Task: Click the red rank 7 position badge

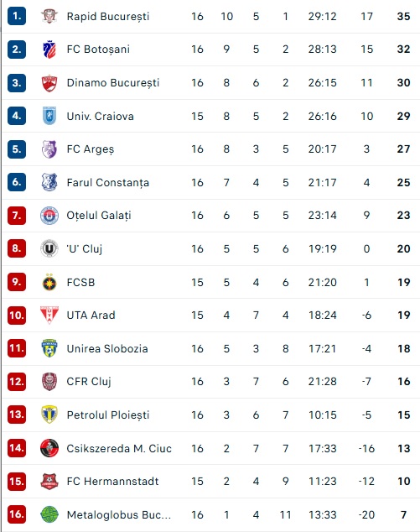Action: tap(17, 216)
